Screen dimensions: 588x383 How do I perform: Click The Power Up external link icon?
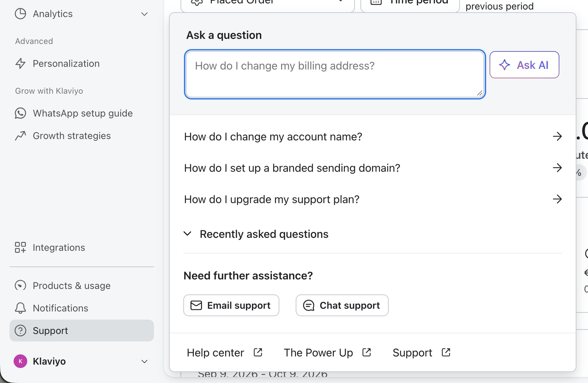366,352
